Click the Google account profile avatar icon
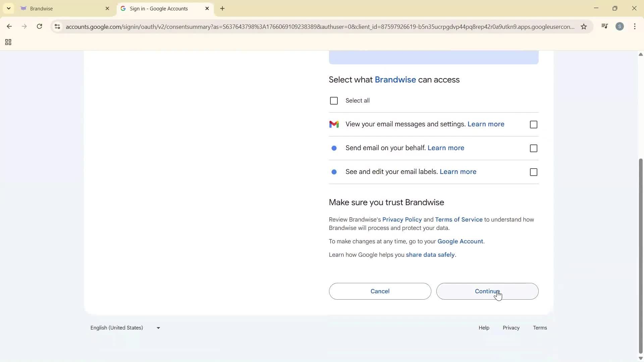 (620, 26)
